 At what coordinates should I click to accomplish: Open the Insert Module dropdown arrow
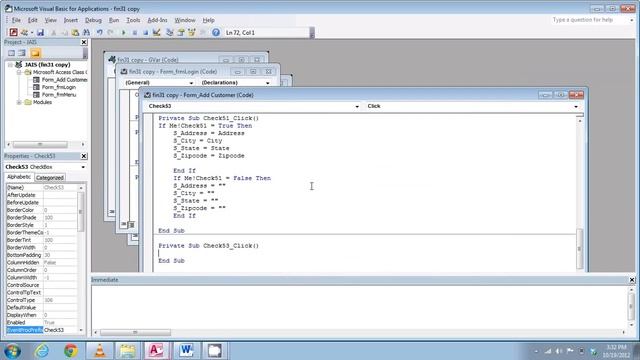(x=31, y=33)
